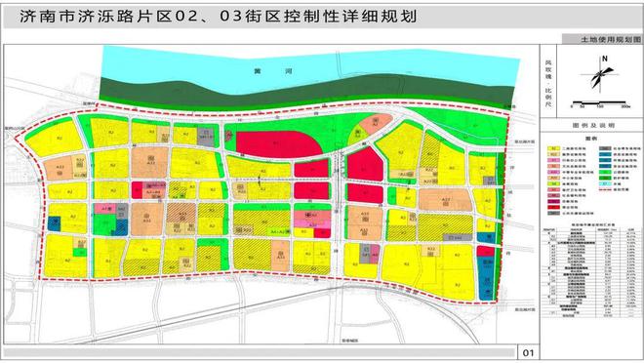Viewport: 644px width, 363px height.
Task: Click the gray parcel near the top road
Action: pos(206,137)
